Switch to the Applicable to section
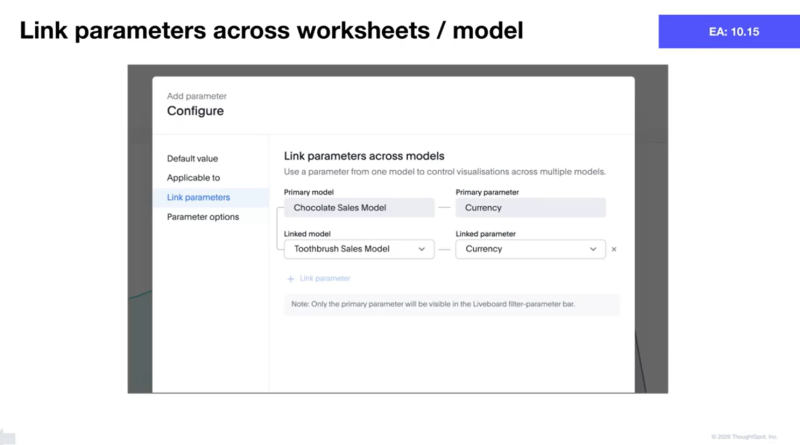This screenshot has height=445, width=800. tap(193, 178)
